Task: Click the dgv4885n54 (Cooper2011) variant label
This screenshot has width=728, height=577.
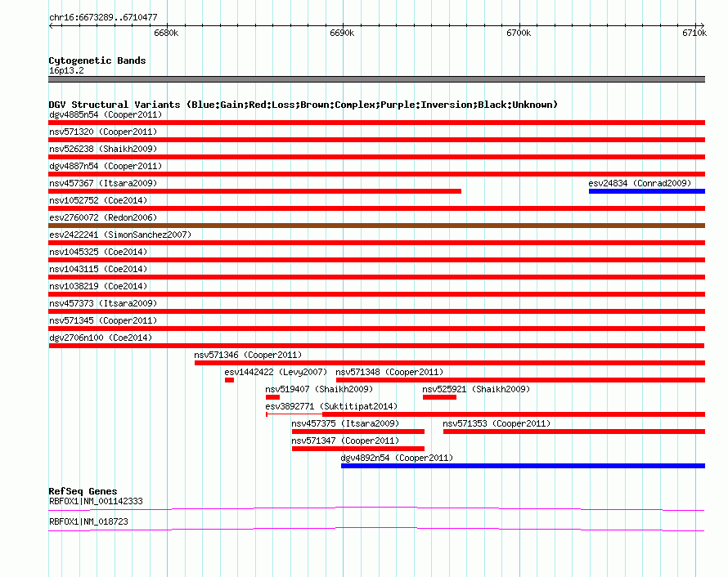Action: click(x=106, y=114)
